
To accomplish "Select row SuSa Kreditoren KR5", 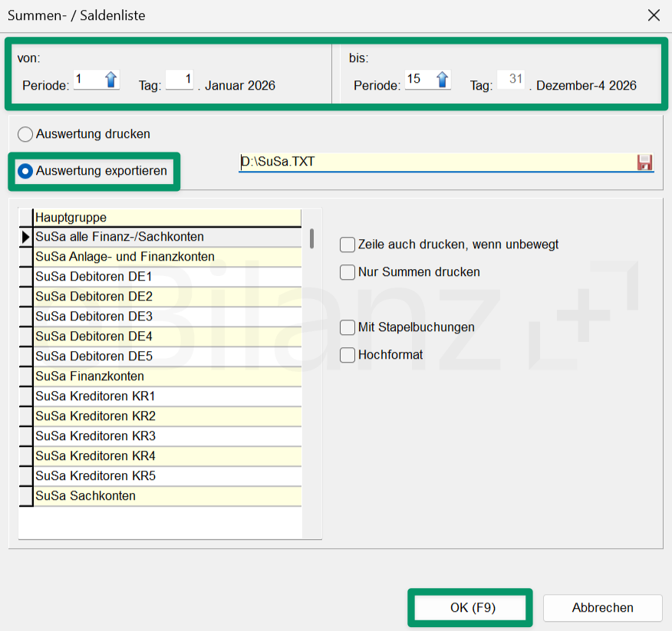I will [x=167, y=476].
